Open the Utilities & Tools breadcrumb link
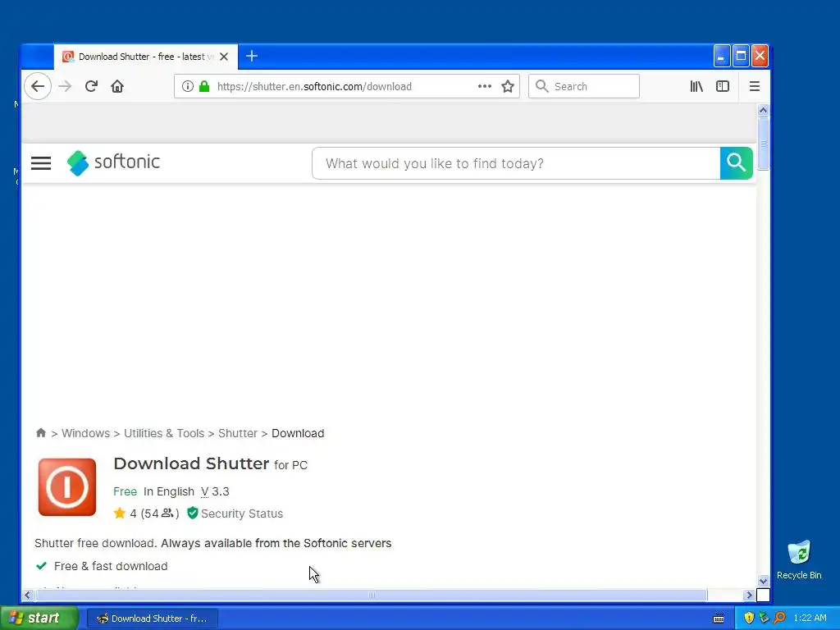 click(x=164, y=433)
